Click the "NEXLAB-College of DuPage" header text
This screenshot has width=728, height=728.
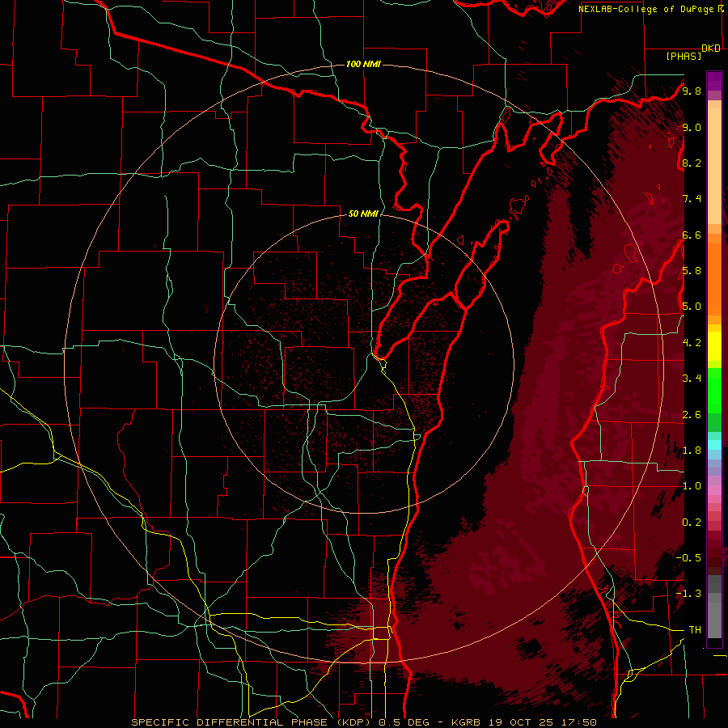click(647, 9)
